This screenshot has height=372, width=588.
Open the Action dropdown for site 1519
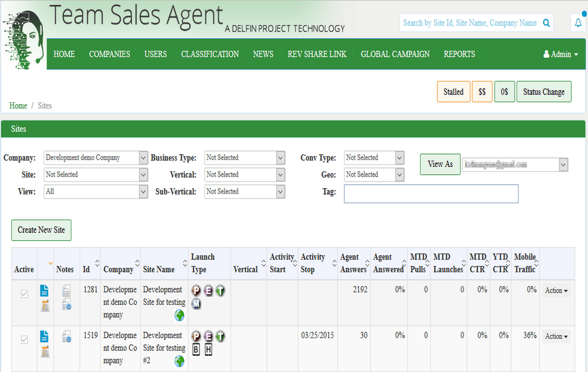[x=556, y=336]
